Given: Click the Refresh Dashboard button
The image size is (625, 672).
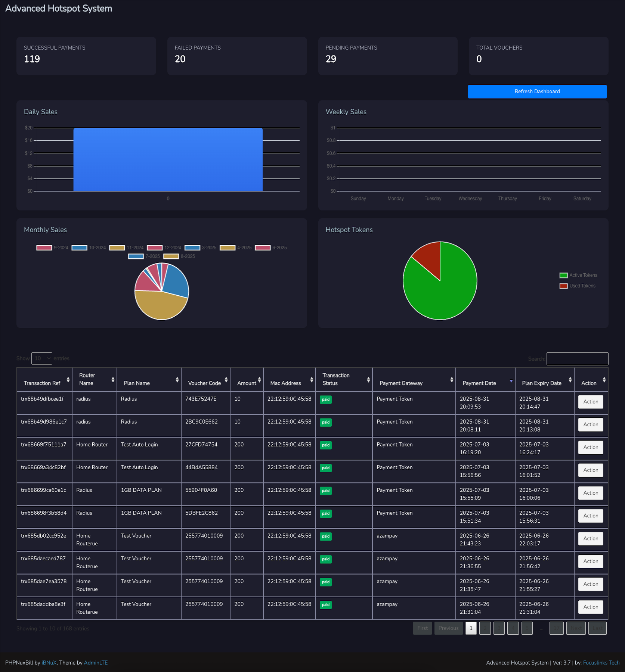Looking at the screenshot, I should (537, 91).
